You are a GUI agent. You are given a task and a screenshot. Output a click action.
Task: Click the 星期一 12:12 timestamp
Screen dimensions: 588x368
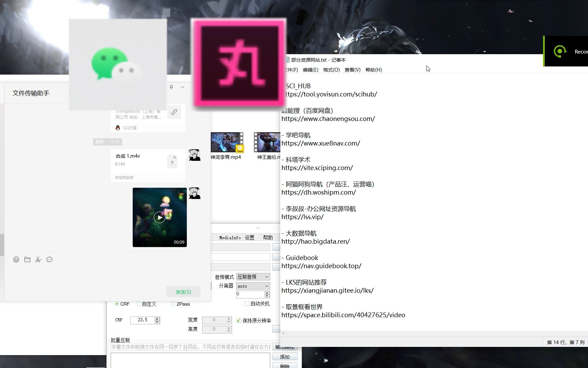(x=108, y=142)
